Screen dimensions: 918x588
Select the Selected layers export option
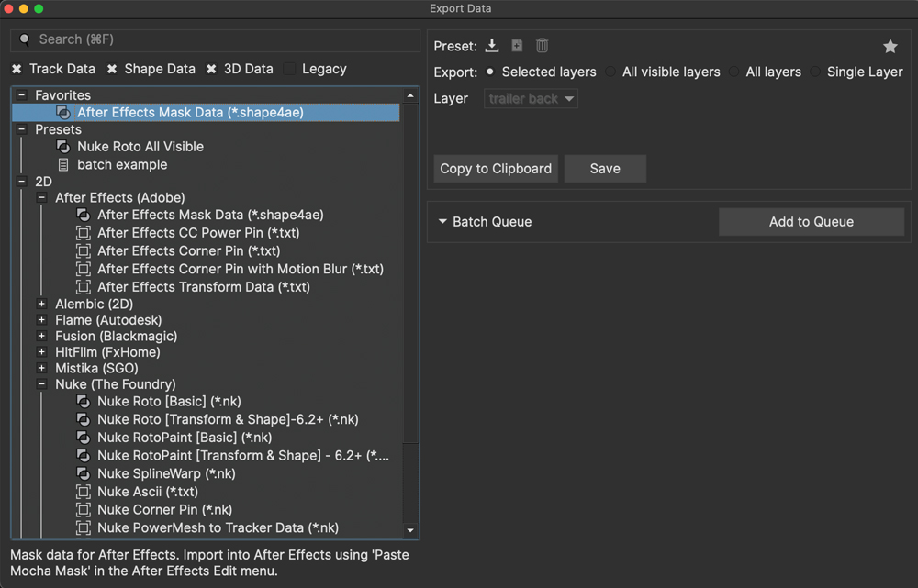490,72
